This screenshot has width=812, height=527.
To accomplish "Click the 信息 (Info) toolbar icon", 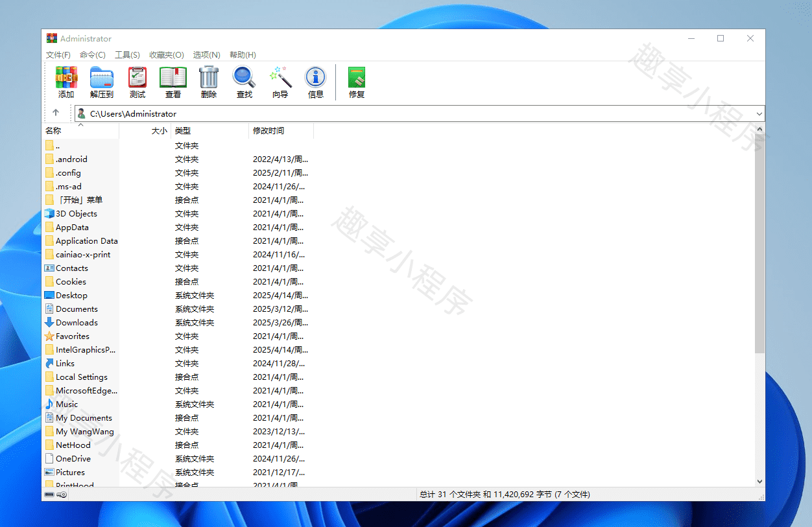I will tap(316, 77).
